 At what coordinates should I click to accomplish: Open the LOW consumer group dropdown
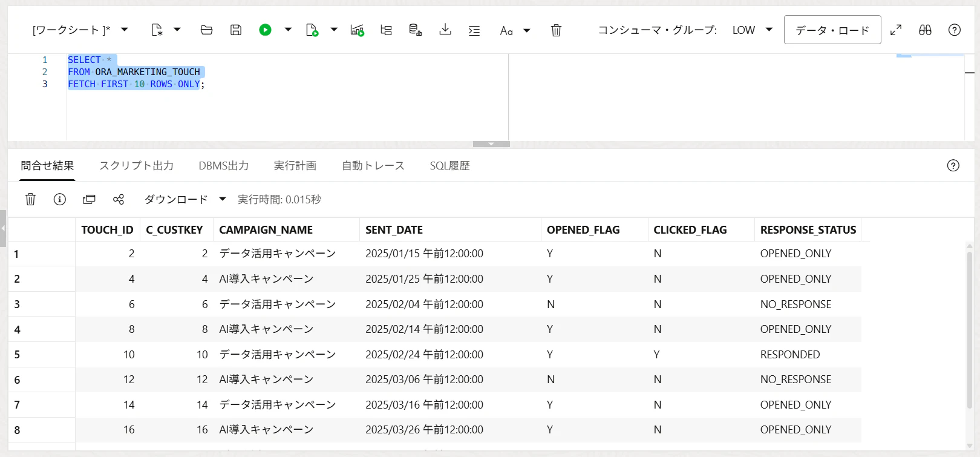[x=753, y=30]
